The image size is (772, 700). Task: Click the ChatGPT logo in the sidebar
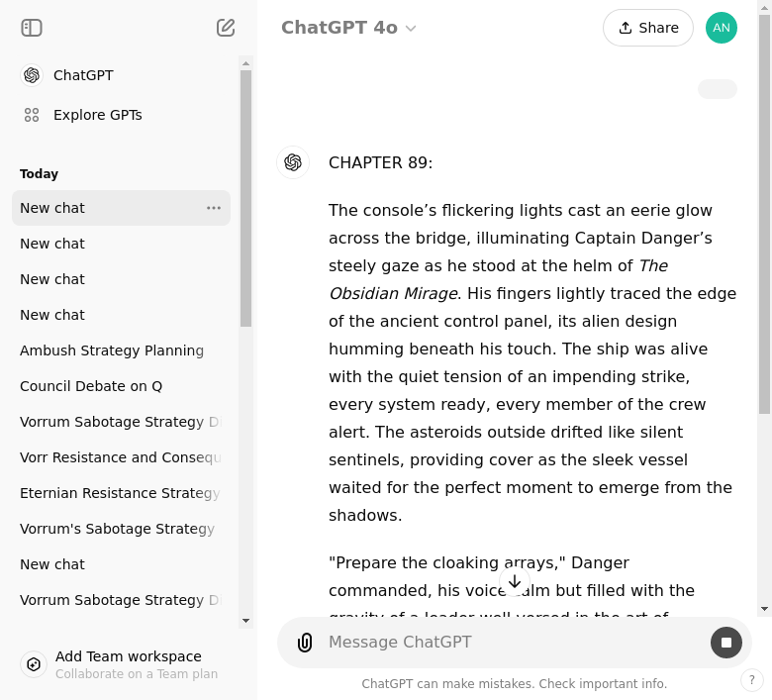(x=32, y=75)
